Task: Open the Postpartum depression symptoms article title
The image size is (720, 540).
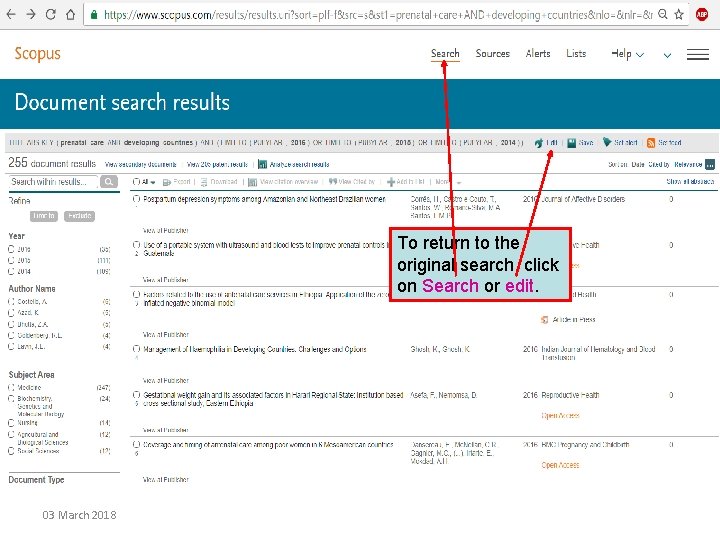Action: (264, 199)
